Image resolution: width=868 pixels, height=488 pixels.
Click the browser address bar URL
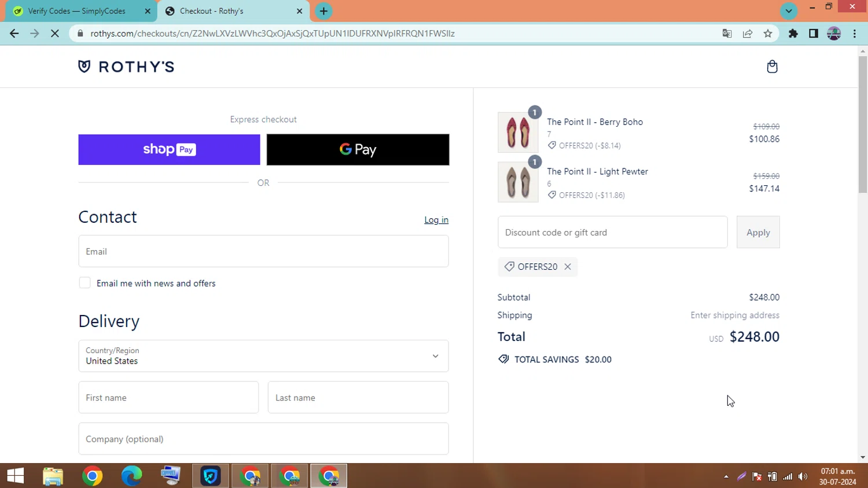point(272,34)
